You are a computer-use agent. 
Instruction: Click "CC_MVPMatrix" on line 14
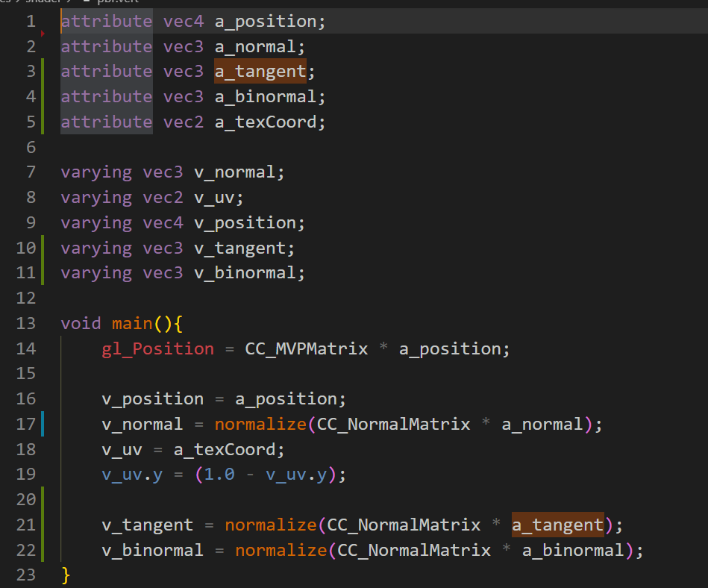(306, 349)
